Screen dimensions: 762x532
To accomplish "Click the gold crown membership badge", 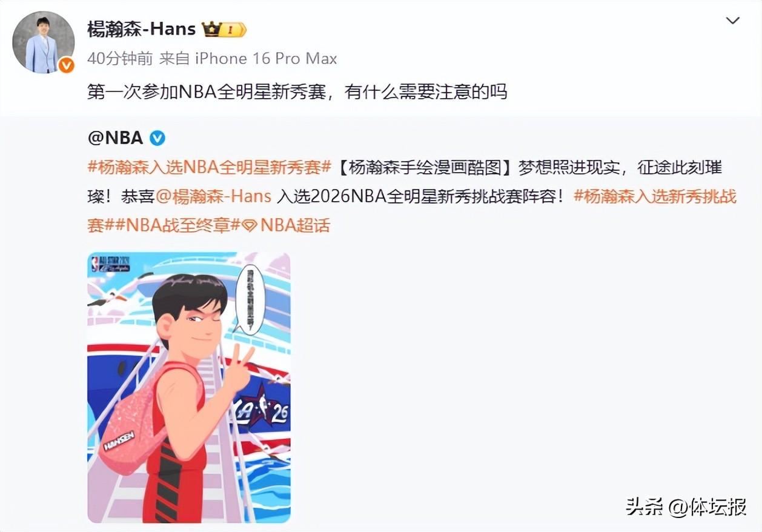I will (x=224, y=29).
